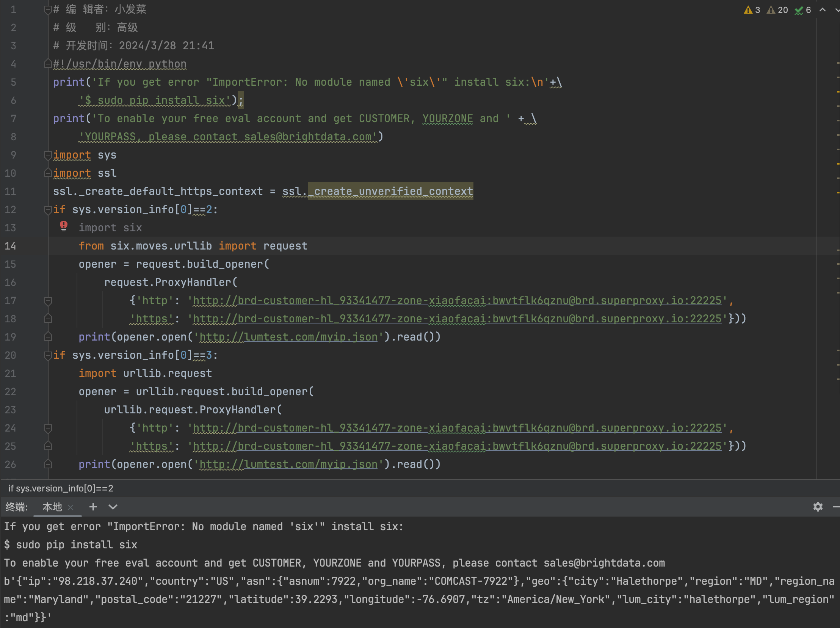The image size is (840, 628).
Task: Fold the dictionary fold marker on line 17
Action: (48, 301)
